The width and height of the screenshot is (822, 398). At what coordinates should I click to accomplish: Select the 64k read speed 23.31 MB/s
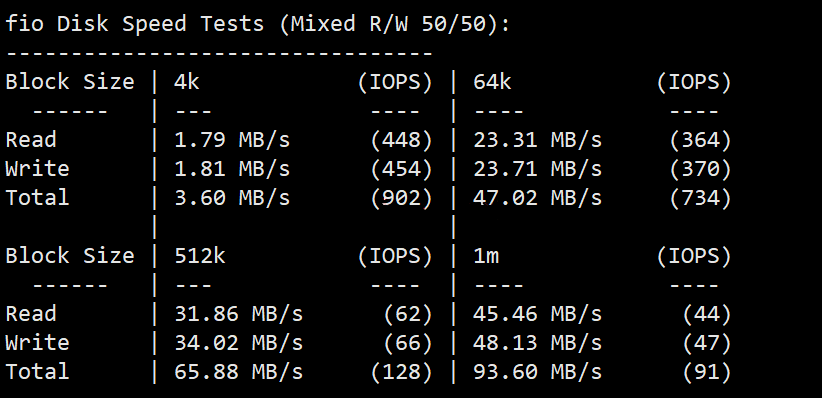tap(537, 140)
